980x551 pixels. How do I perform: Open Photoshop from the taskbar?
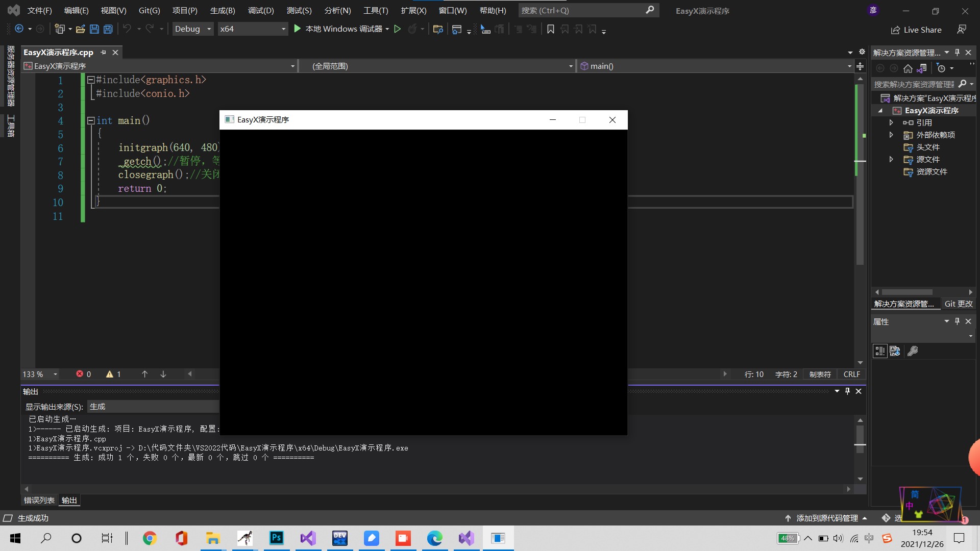276,538
